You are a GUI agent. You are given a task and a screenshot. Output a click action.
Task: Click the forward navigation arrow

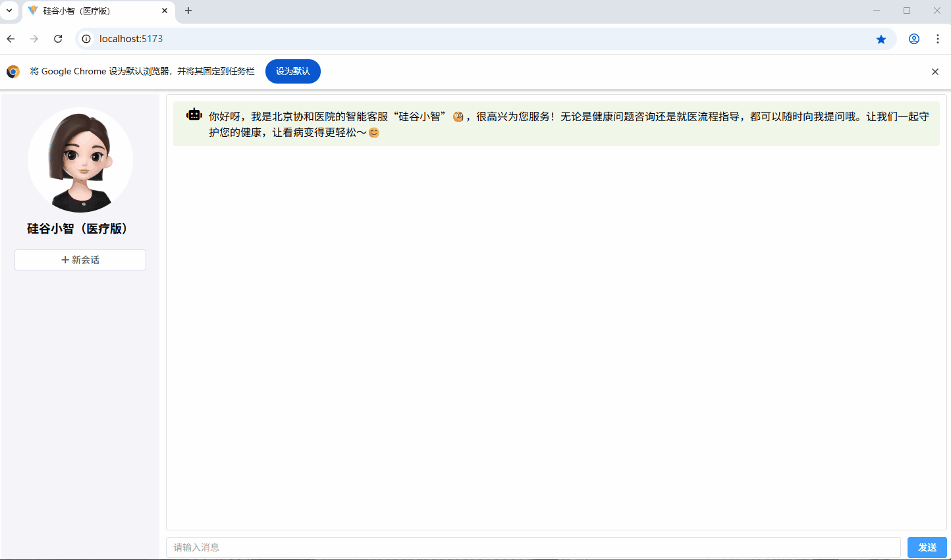point(34,39)
